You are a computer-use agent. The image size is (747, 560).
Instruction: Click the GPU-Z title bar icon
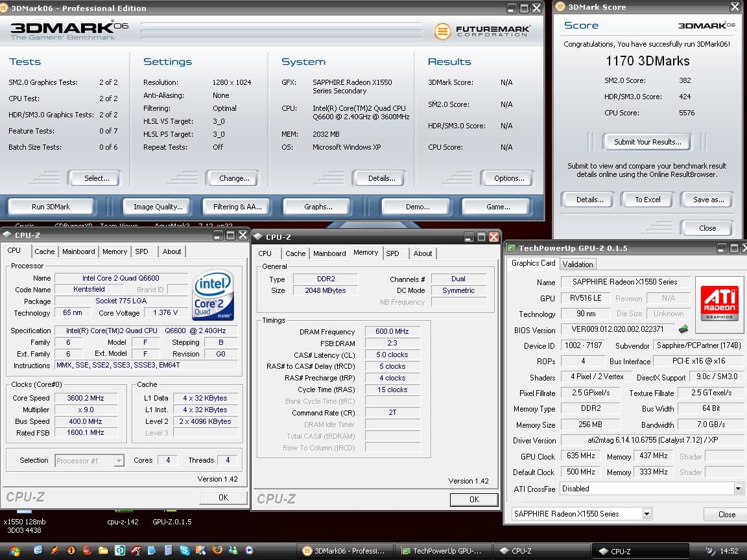click(x=511, y=248)
